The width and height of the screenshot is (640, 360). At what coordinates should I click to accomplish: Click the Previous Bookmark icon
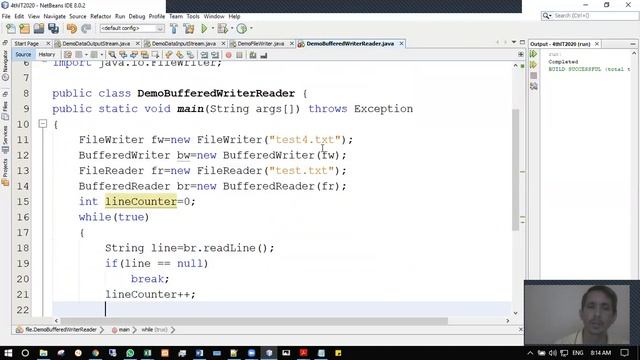[x=169, y=55]
